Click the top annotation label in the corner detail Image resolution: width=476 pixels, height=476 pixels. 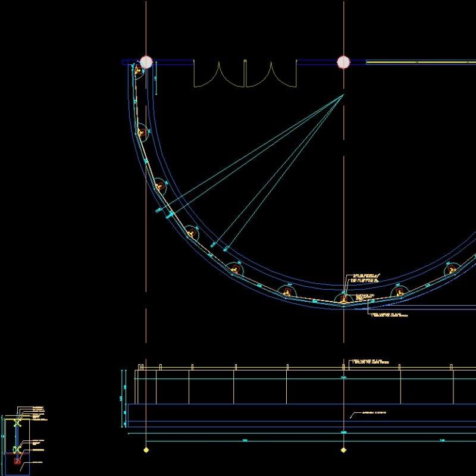click(x=37, y=408)
